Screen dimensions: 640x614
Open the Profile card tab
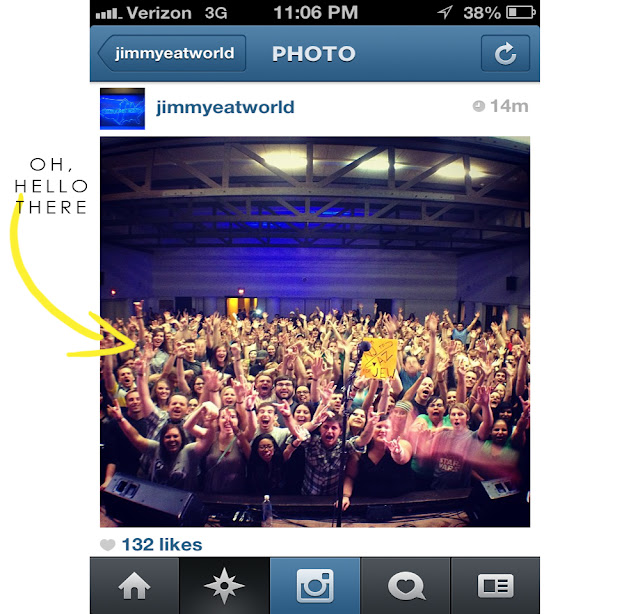pyautogui.click(x=496, y=586)
